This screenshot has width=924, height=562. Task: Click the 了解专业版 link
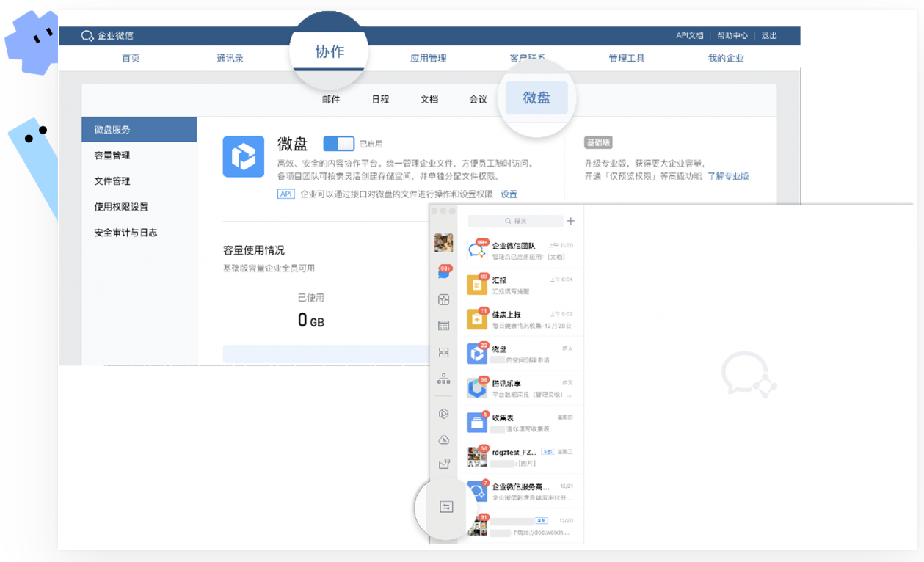(728, 177)
